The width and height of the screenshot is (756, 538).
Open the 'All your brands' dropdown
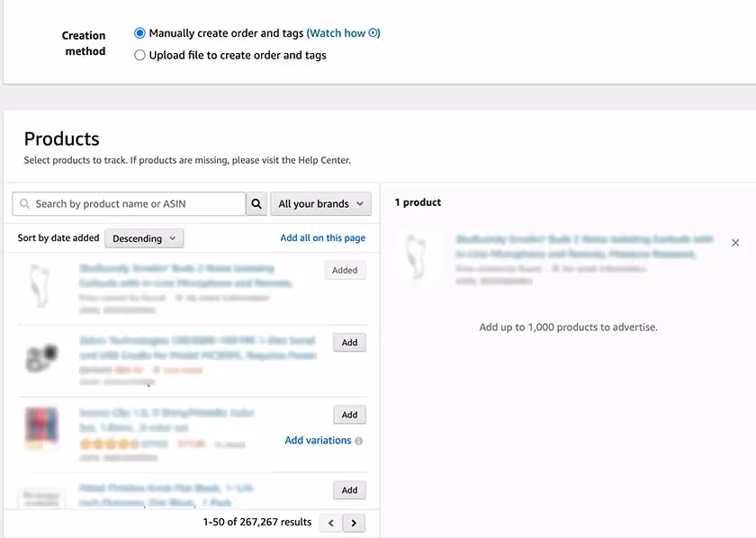tap(320, 203)
